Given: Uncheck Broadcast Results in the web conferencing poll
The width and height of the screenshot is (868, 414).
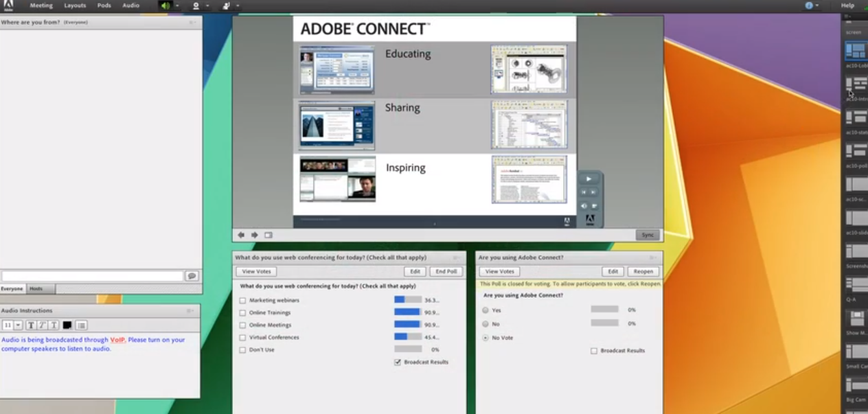Looking at the screenshot, I should point(398,363).
